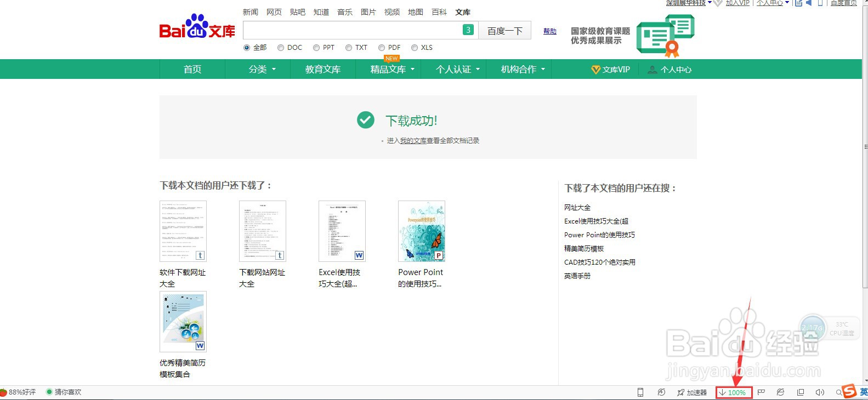Switch to the 图片 search category
868x400 pixels.
[368, 12]
